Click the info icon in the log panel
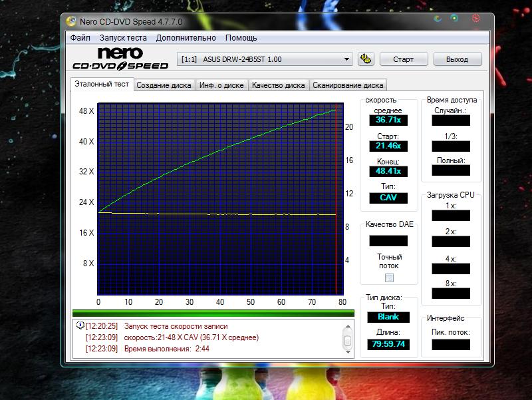Image resolution: width=532 pixels, height=400 pixels. [x=80, y=325]
